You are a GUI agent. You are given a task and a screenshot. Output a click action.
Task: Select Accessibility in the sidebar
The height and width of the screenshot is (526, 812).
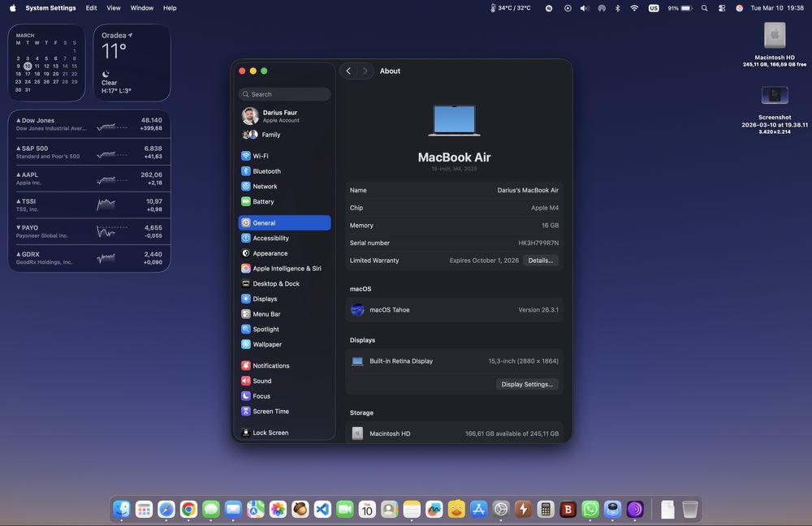(x=284, y=238)
